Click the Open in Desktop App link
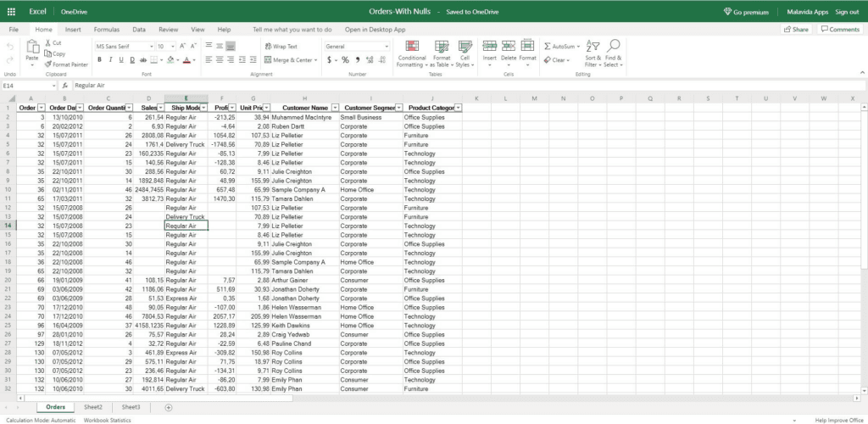 coord(375,29)
